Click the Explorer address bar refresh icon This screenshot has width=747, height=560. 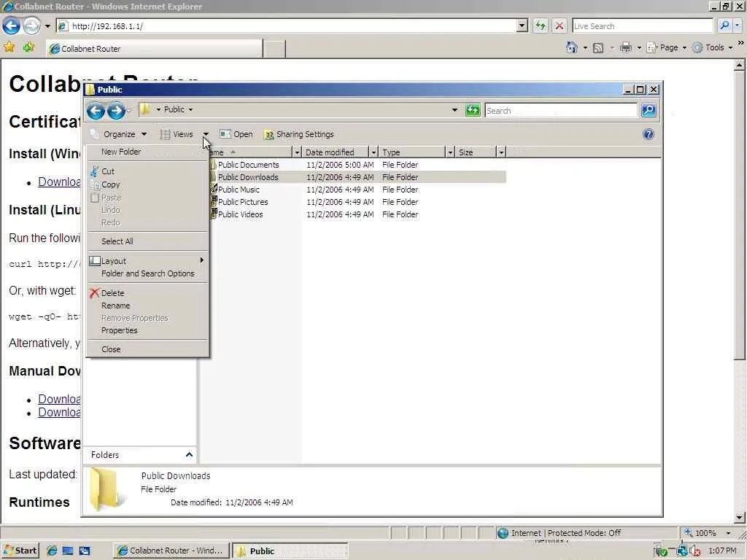pos(473,111)
